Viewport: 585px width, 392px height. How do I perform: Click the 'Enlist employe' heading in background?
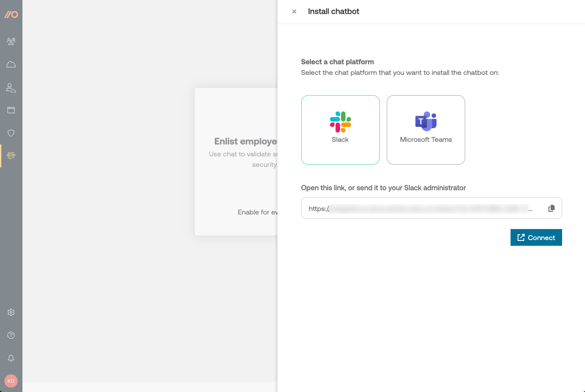pyautogui.click(x=246, y=141)
